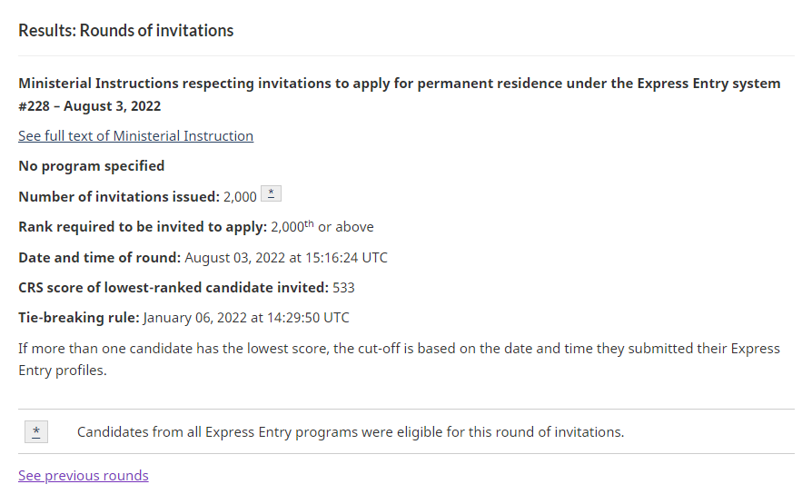The height and width of the screenshot is (504, 812).
Task: Click the No program specified text
Action: (92, 166)
